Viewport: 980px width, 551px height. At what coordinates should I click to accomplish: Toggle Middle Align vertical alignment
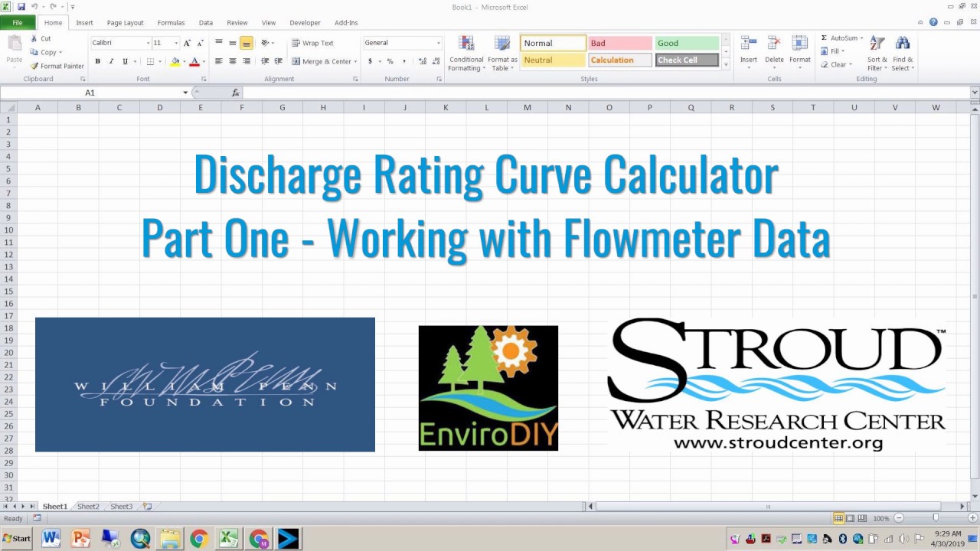point(233,43)
